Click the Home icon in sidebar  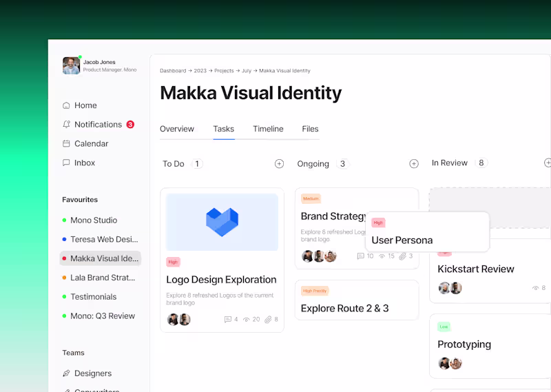coord(66,105)
